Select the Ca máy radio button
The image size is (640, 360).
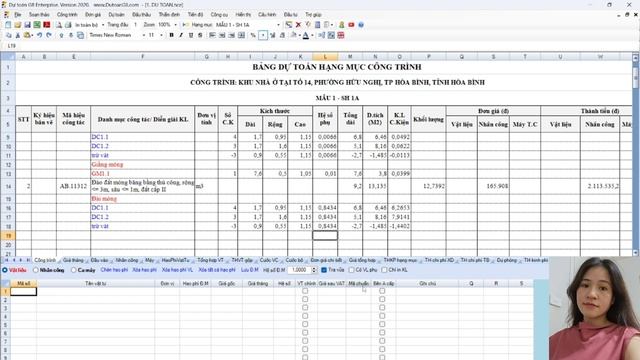click(73, 270)
